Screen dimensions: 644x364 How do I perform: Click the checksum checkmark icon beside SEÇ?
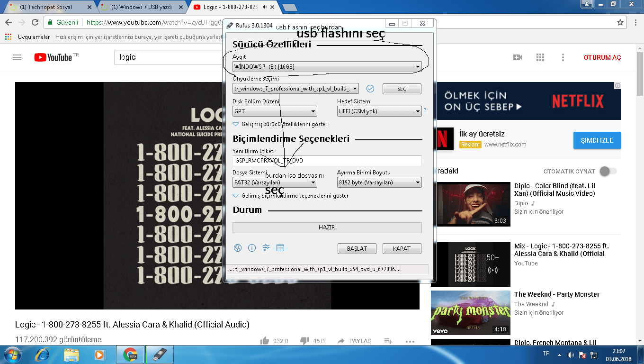370,89
